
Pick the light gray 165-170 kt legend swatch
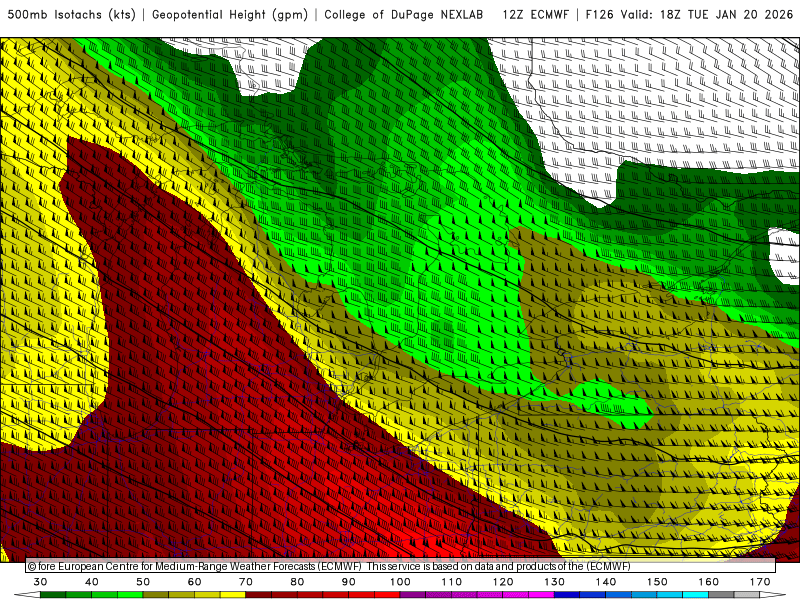pyautogui.click(x=747, y=594)
